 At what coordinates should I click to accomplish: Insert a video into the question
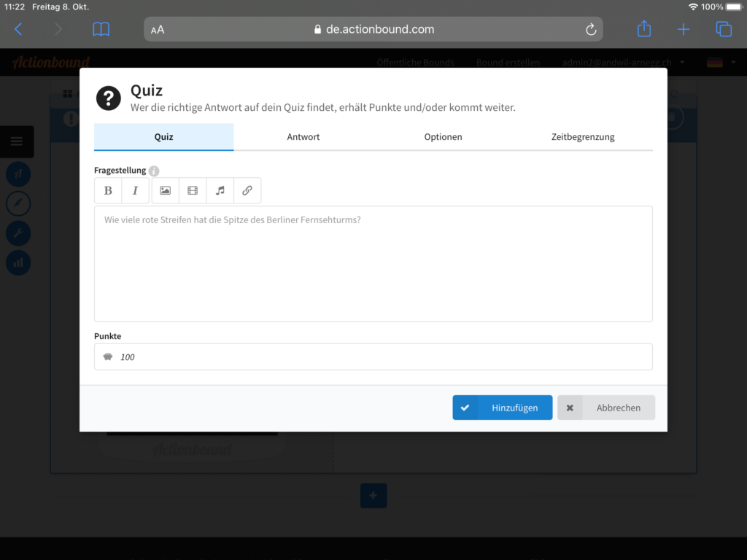coord(193,190)
